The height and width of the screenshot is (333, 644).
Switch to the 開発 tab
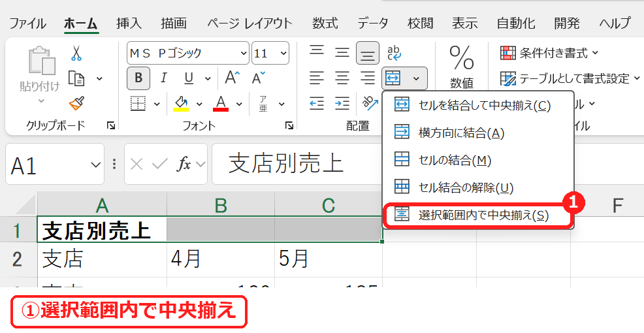pos(567,23)
